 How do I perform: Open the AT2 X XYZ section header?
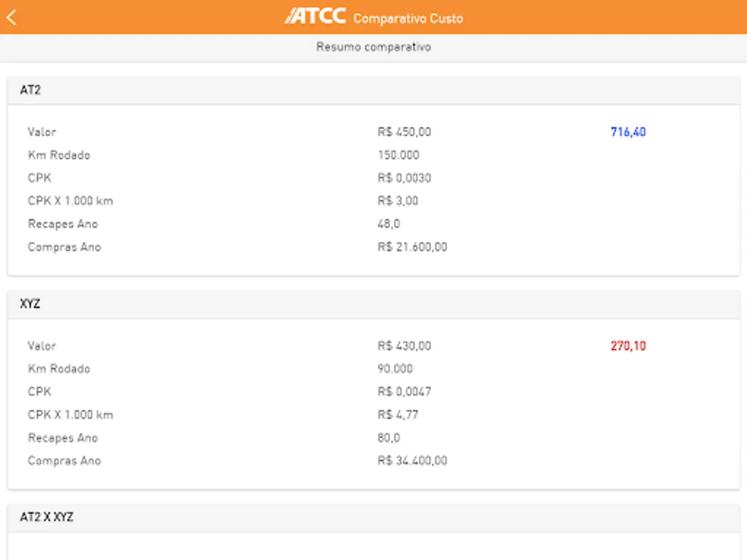47,517
